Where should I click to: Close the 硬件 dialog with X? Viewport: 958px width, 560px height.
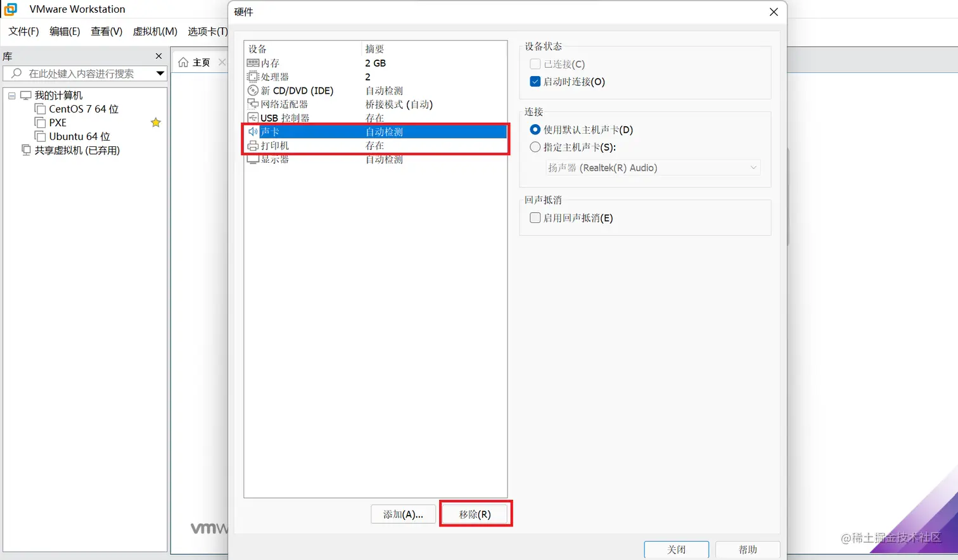pyautogui.click(x=774, y=12)
